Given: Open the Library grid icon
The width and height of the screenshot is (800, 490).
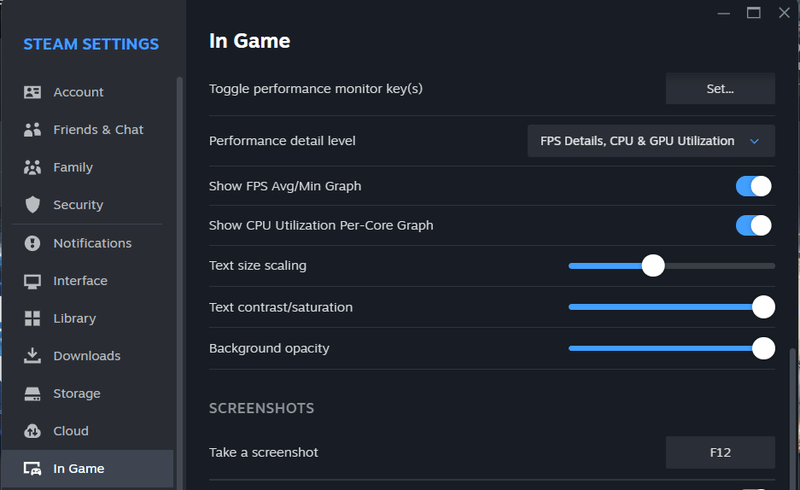Looking at the screenshot, I should click(x=32, y=318).
